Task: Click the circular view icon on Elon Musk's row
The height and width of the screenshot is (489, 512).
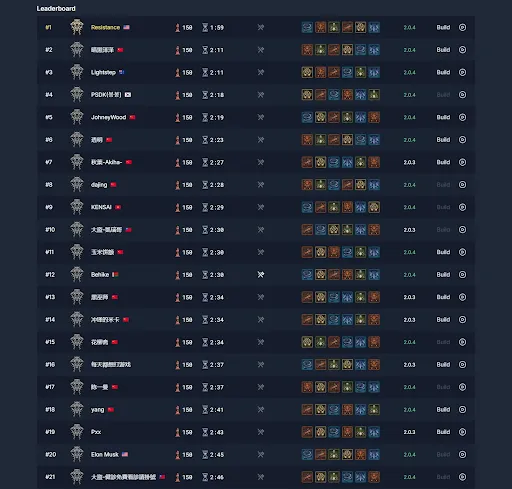Action: [x=462, y=454]
